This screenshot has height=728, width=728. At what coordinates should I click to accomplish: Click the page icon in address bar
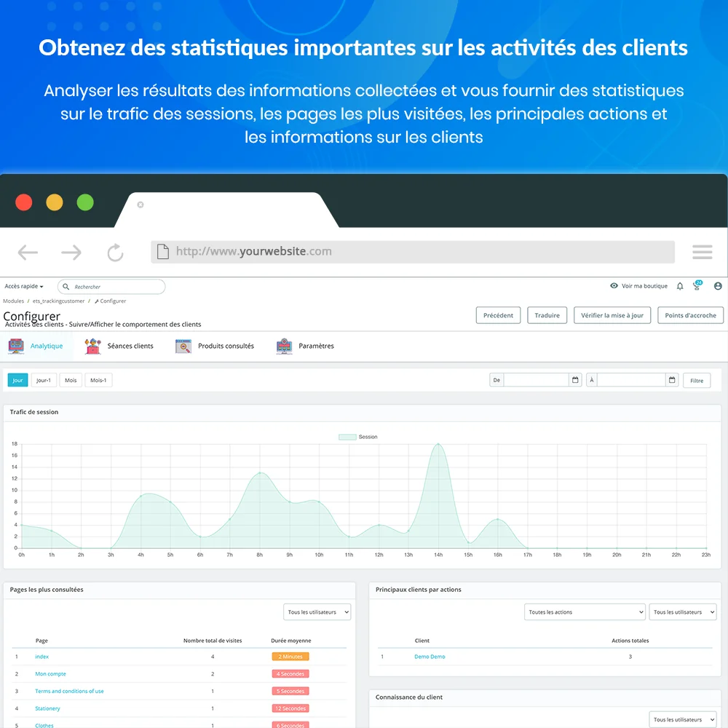point(163,252)
